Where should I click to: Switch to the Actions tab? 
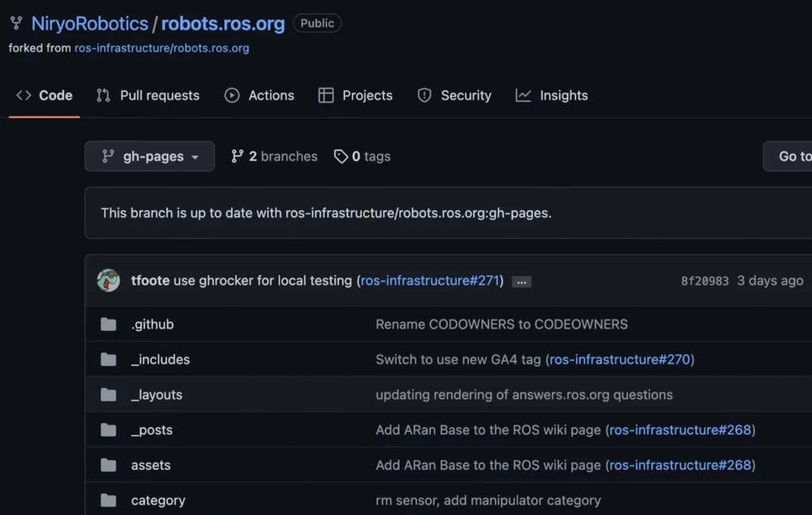tap(259, 95)
